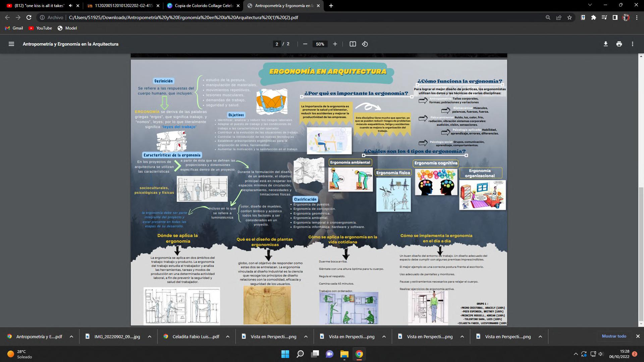Switch to the YouTube one kiss tab

(x=39, y=6)
